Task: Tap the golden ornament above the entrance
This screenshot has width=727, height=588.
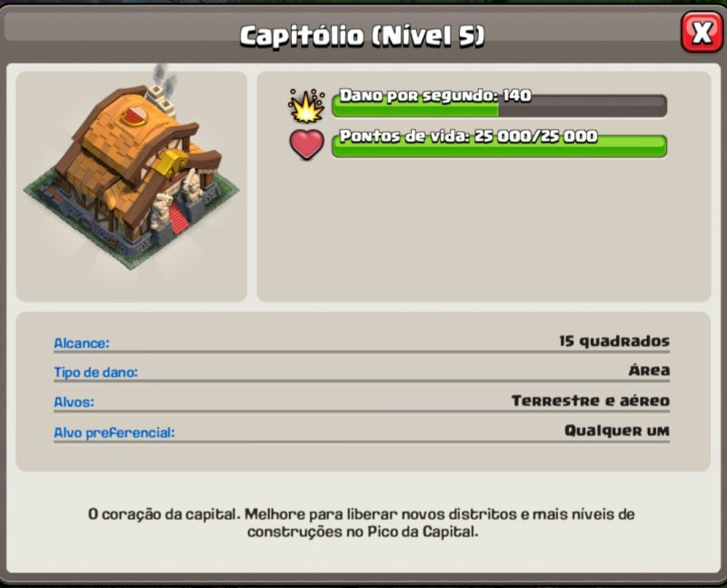Action: [x=173, y=163]
